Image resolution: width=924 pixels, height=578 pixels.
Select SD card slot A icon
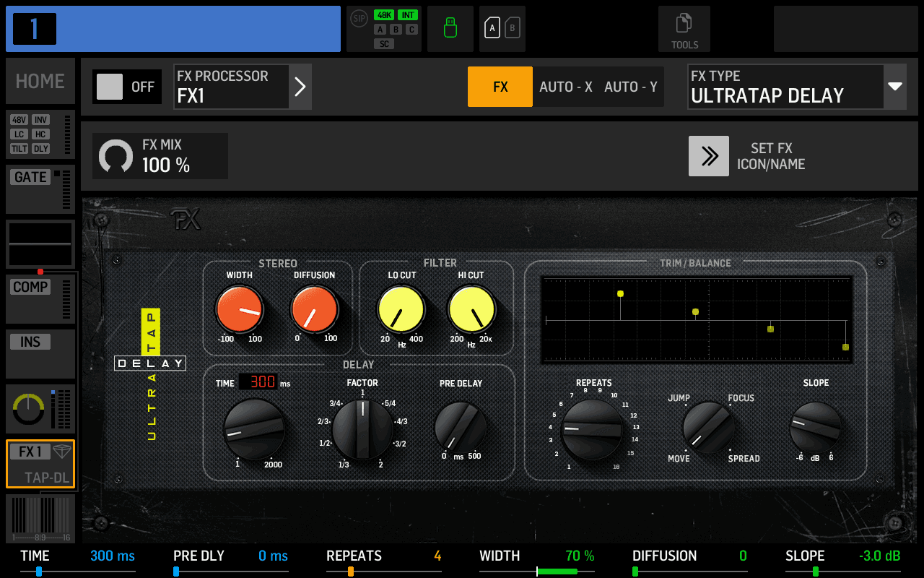click(492, 29)
